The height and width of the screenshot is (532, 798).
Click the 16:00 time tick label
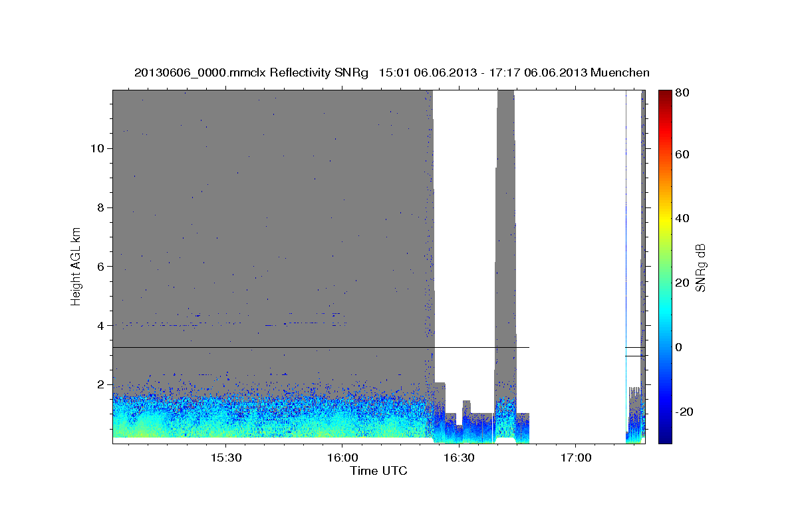(342, 458)
